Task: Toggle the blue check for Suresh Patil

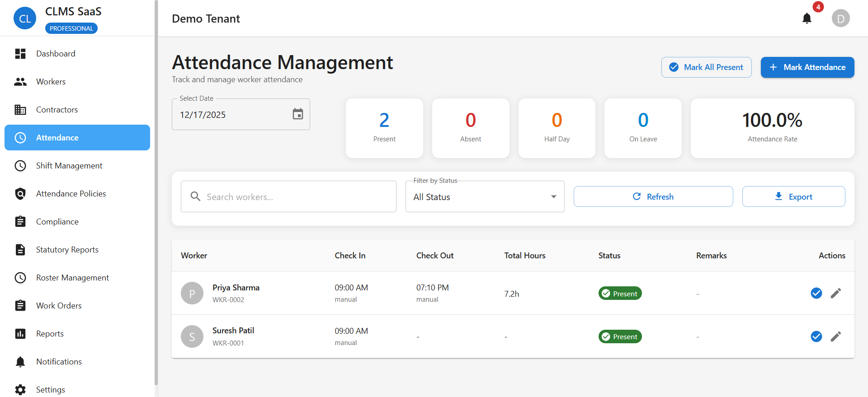Action: (816, 336)
